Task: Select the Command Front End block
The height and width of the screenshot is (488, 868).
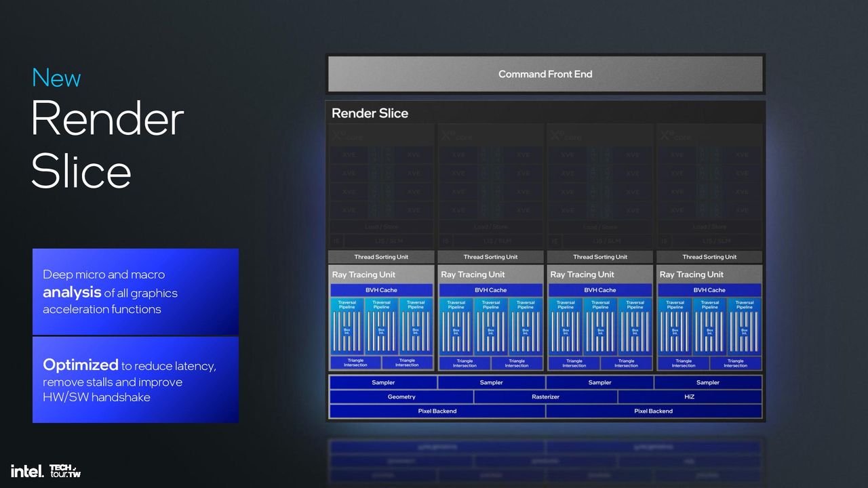Action: point(545,74)
